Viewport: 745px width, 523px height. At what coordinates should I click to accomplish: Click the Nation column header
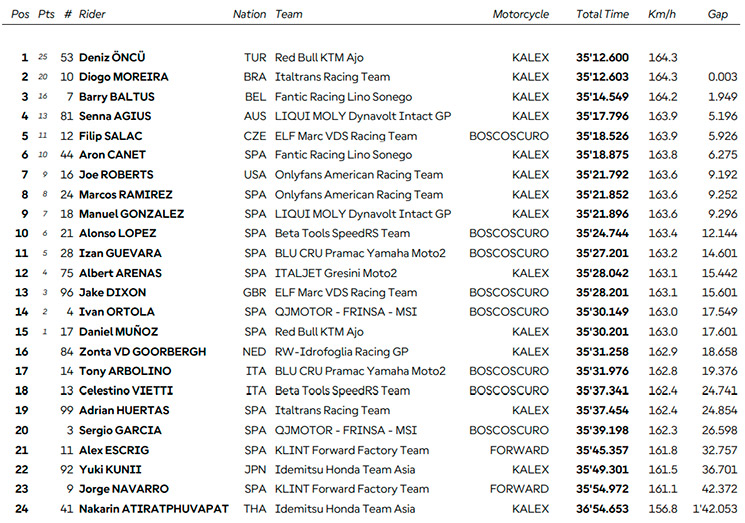[249, 15]
